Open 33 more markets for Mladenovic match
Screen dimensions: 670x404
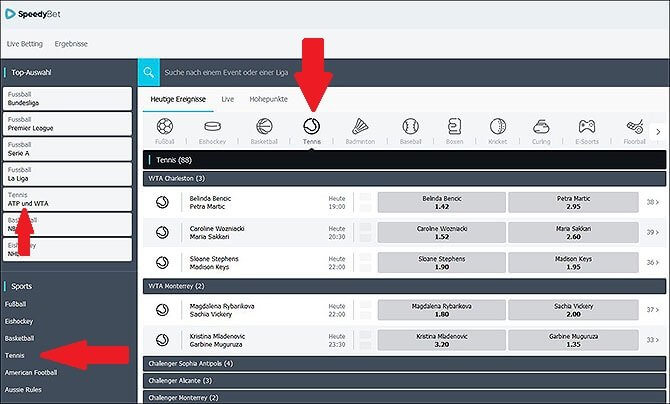pyautogui.click(x=652, y=340)
